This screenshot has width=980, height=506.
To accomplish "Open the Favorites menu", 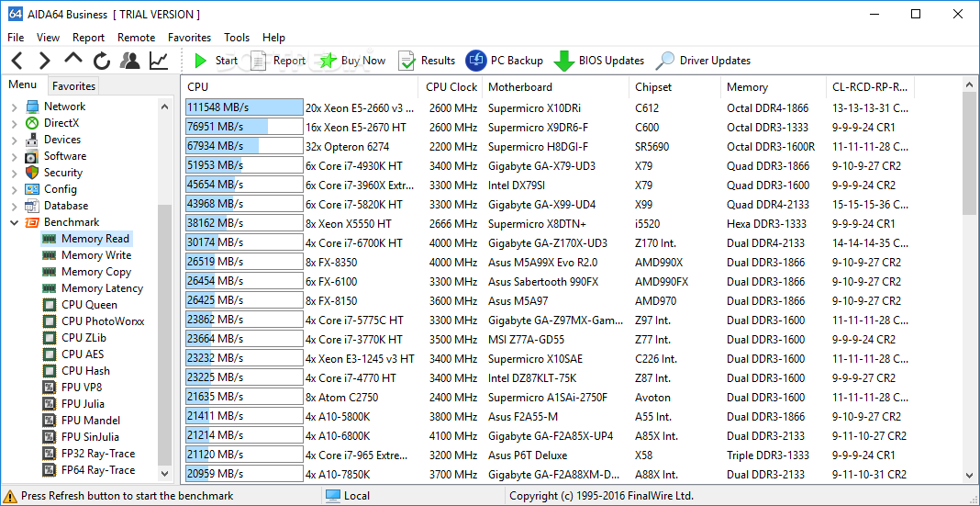I will [x=189, y=38].
